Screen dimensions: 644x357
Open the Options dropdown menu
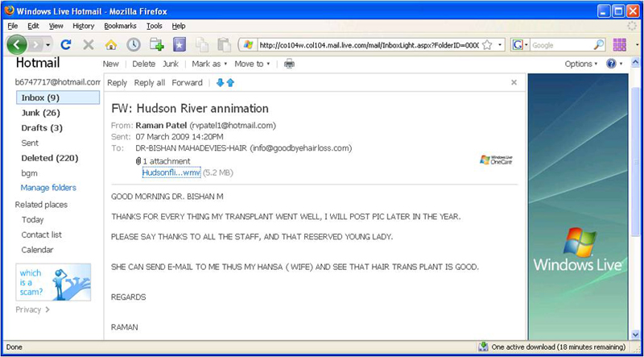pos(580,64)
